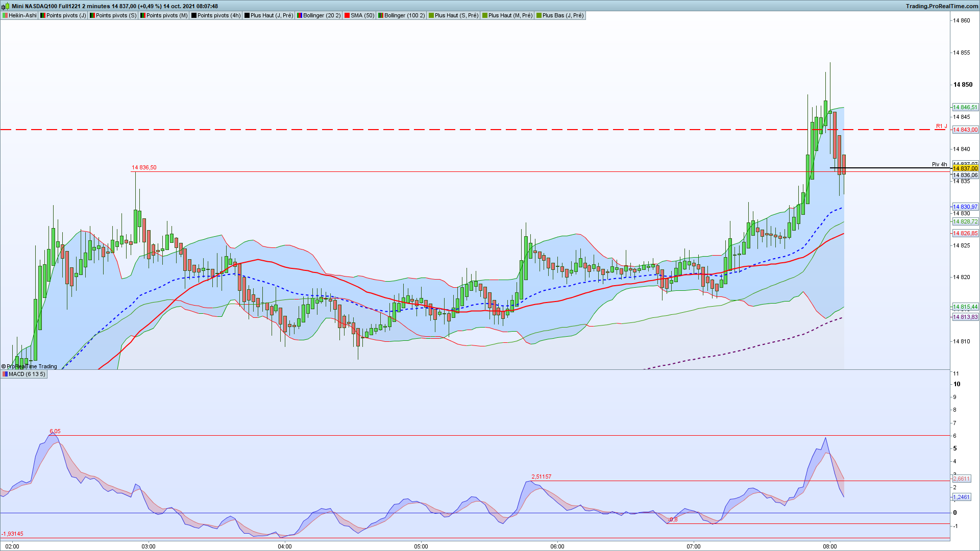
Task: Click the MACD value 2,6611 axis label
Action: [x=961, y=479]
